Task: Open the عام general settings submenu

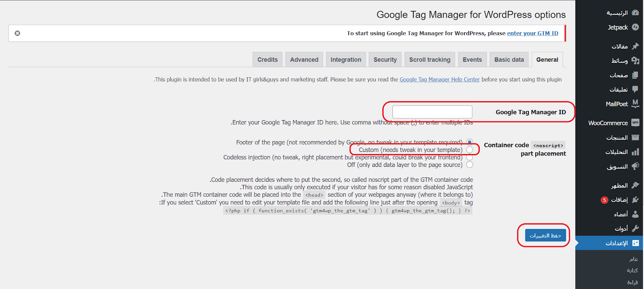Action: pyautogui.click(x=634, y=259)
